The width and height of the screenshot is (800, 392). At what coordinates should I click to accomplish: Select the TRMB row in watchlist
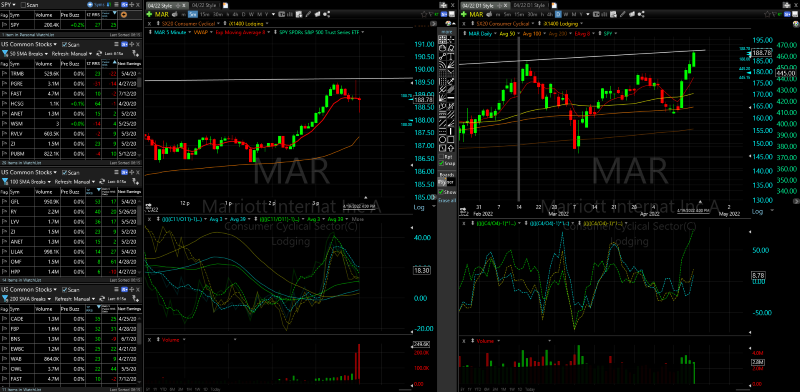70,74
